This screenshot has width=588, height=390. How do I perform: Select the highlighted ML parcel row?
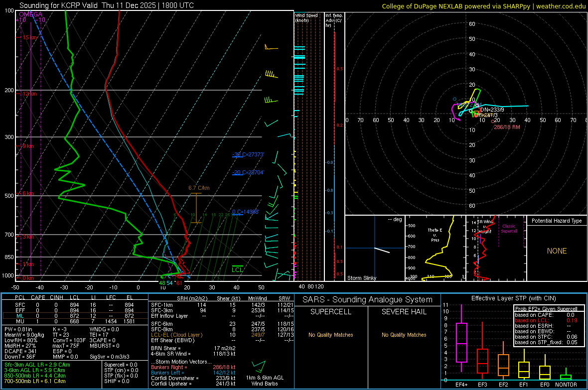[x=75, y=316]
